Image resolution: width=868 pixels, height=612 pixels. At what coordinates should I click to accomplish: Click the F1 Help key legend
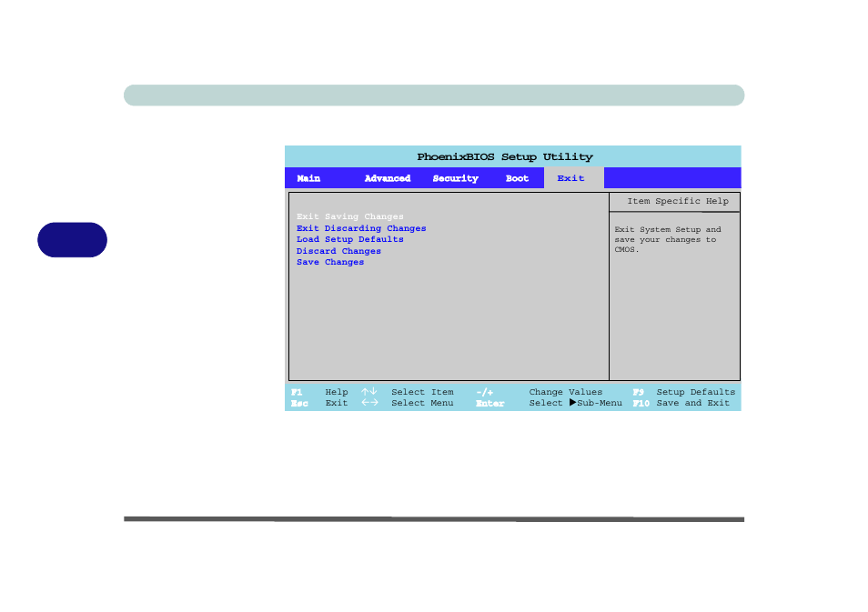(x=319, y=392)
